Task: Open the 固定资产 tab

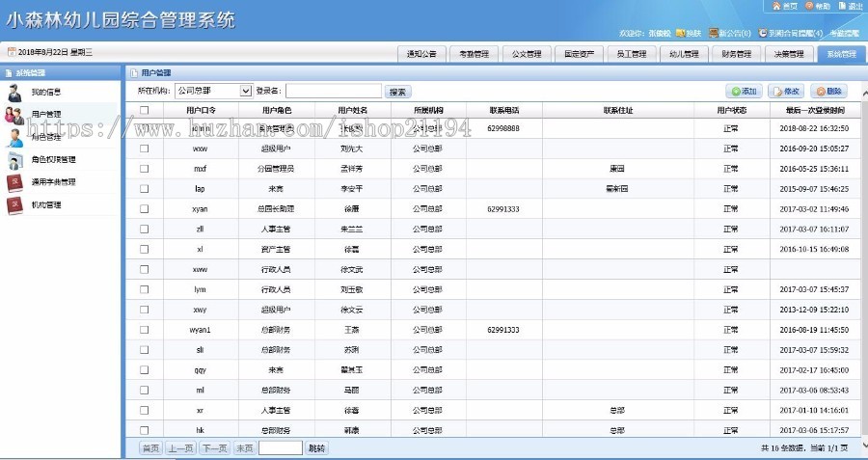Action: click(579, 54)
